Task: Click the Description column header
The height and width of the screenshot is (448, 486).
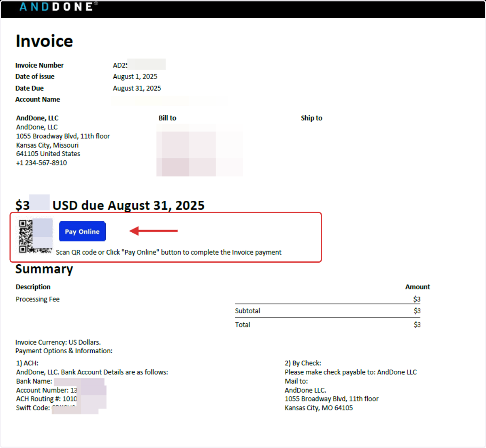Action: [x=33, y=287]
